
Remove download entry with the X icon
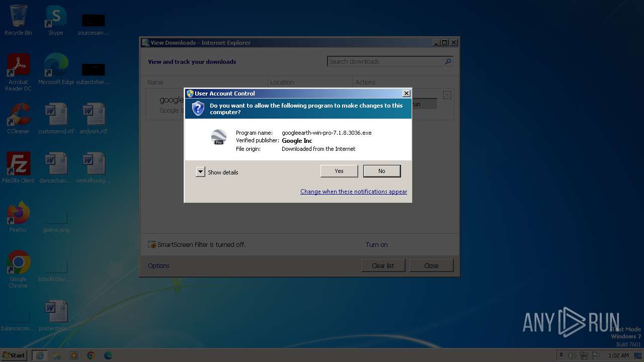coord(447,95)
